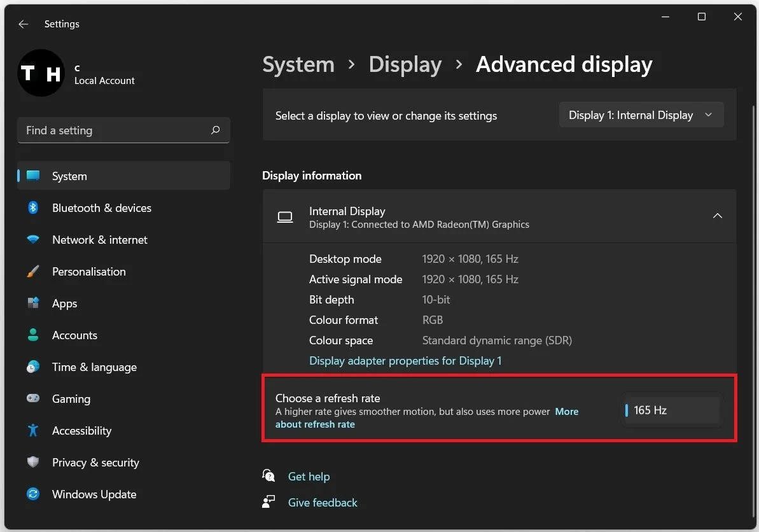Screen dimensions: 759x532
Task: Click the Display breadcrumb link
Action: pyautogui.click(x=405, y=64)
